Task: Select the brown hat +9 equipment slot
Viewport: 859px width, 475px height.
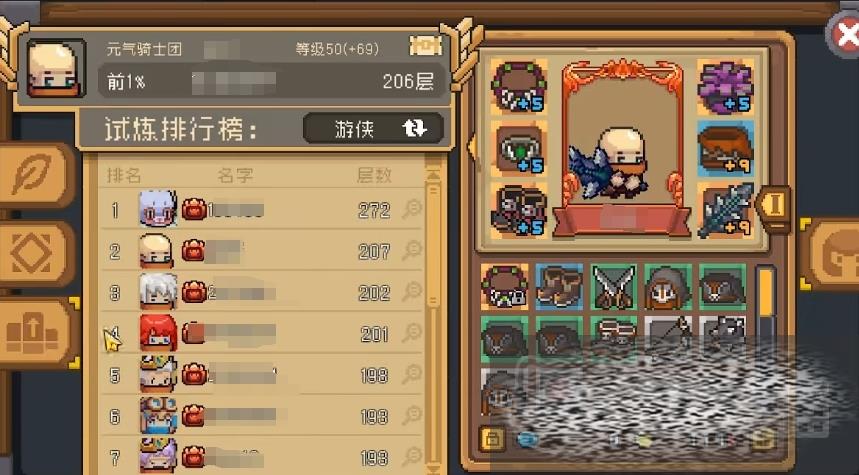Action: 725,149
